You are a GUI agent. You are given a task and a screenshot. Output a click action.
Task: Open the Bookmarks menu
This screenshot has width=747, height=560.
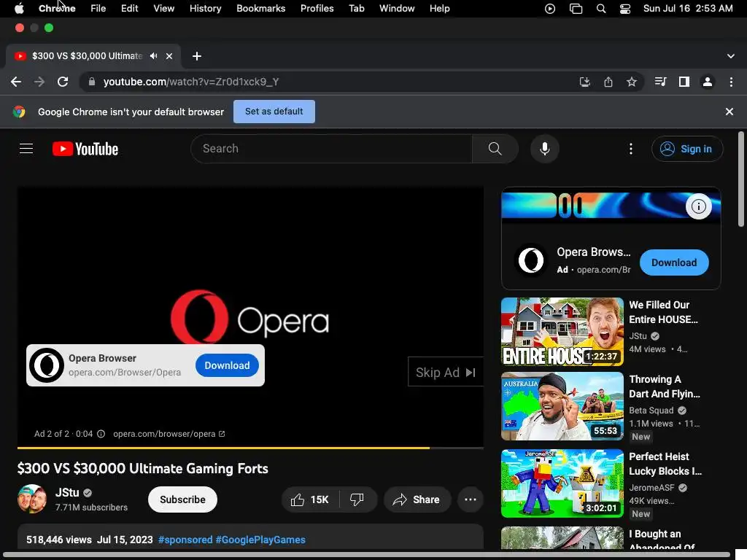[260, 9]
